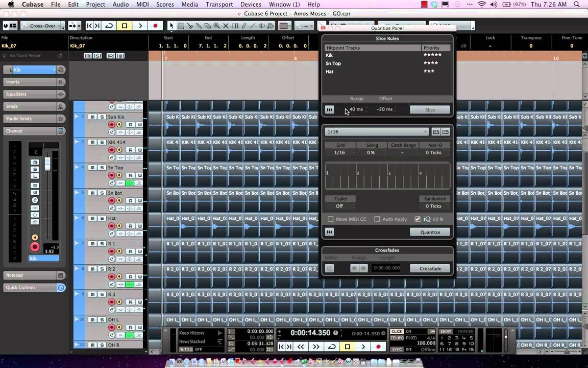
Task: Click the Studio Sends star icon
Action: coord(60,119)
